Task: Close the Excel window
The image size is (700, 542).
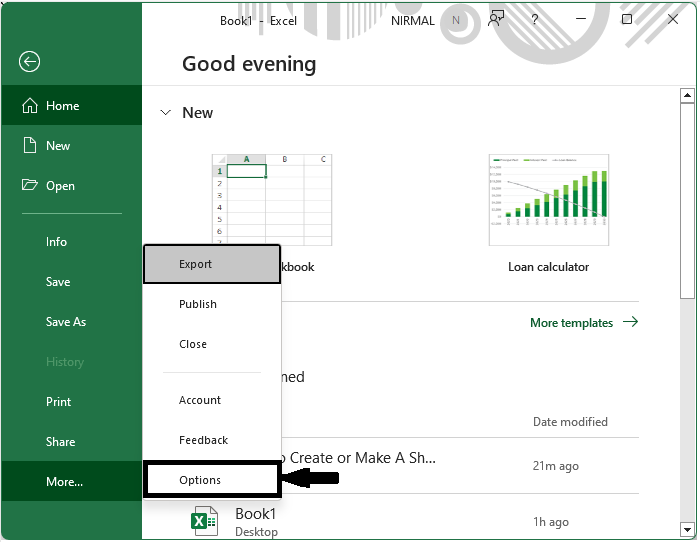Action: (x=673, y=19)
